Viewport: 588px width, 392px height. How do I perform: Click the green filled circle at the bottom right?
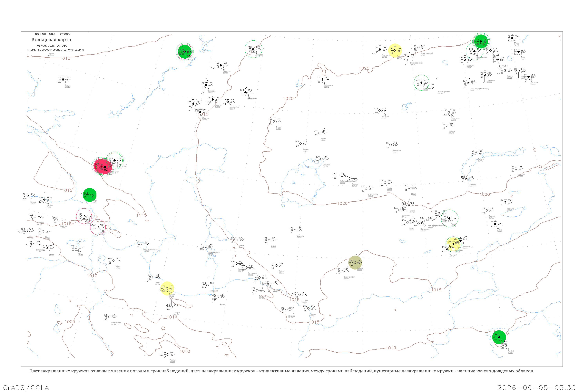tap(499, 337)
